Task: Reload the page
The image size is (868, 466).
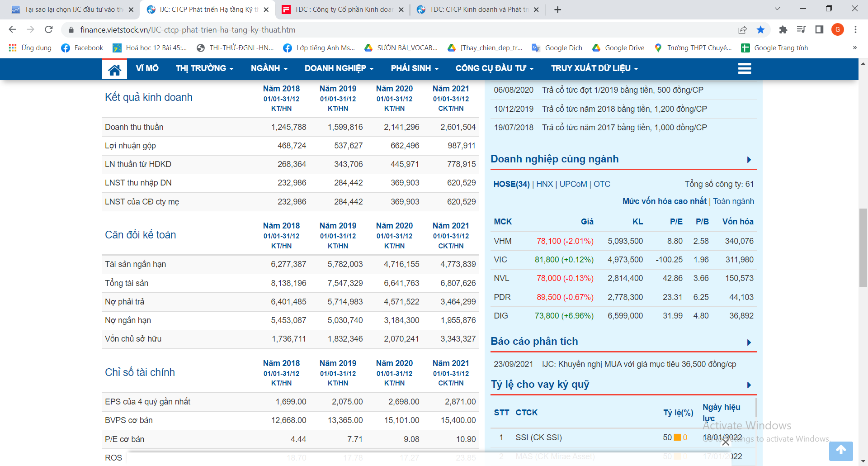Action: click(x=49, y=30)
